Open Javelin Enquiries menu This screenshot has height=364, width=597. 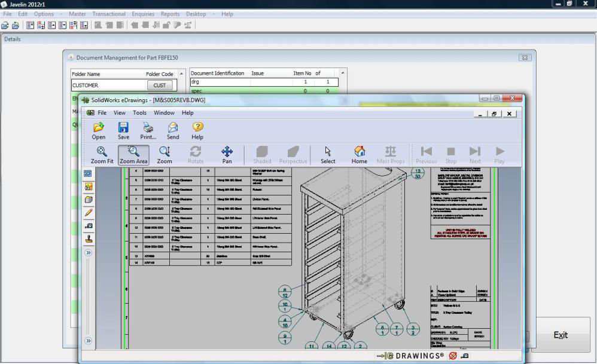(143, 14)
